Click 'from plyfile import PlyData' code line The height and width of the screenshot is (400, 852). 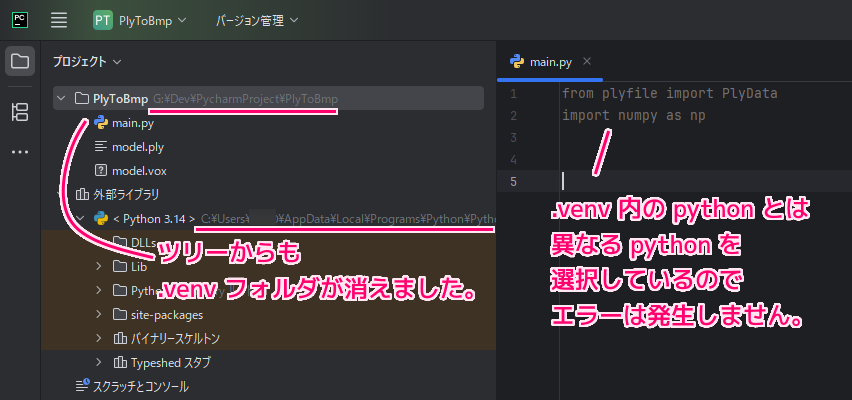coord(669,93)
